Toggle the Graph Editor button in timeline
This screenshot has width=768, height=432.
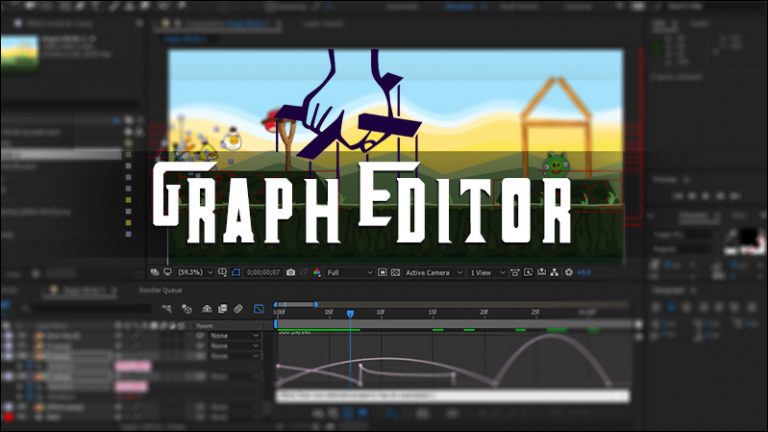coord(259,309)
